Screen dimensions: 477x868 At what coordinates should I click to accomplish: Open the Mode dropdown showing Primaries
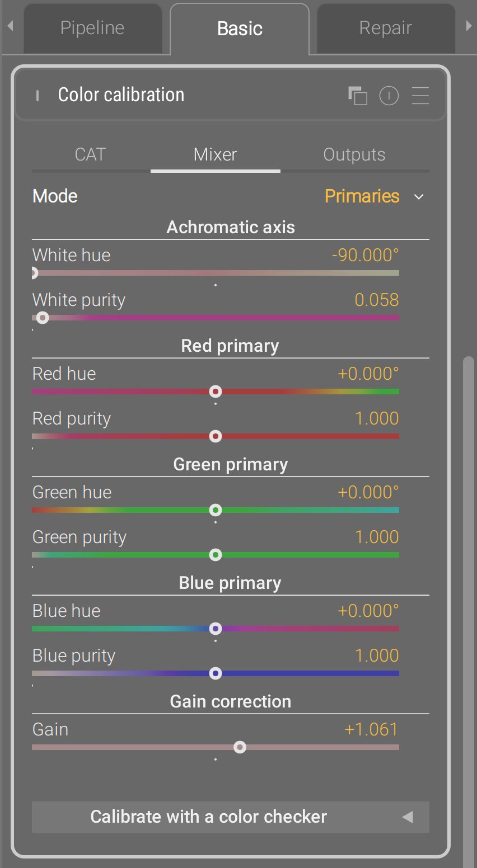pyautogui.click(x=362, y=196)
